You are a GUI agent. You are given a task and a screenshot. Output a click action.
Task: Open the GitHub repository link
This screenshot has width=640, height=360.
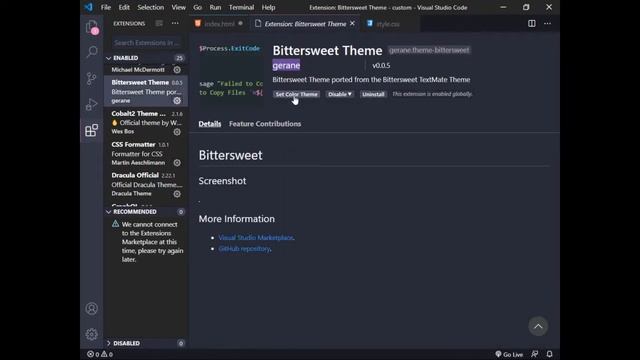244,249
